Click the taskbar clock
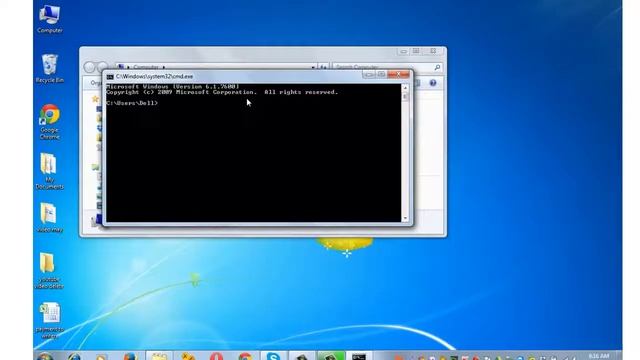 pos(599,356)
